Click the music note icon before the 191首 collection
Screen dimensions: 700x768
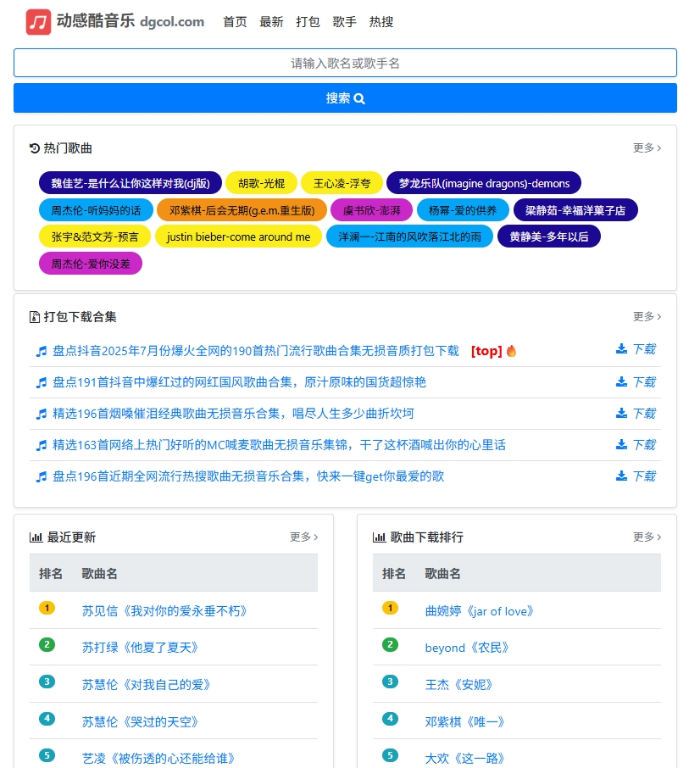click(41, 381)
